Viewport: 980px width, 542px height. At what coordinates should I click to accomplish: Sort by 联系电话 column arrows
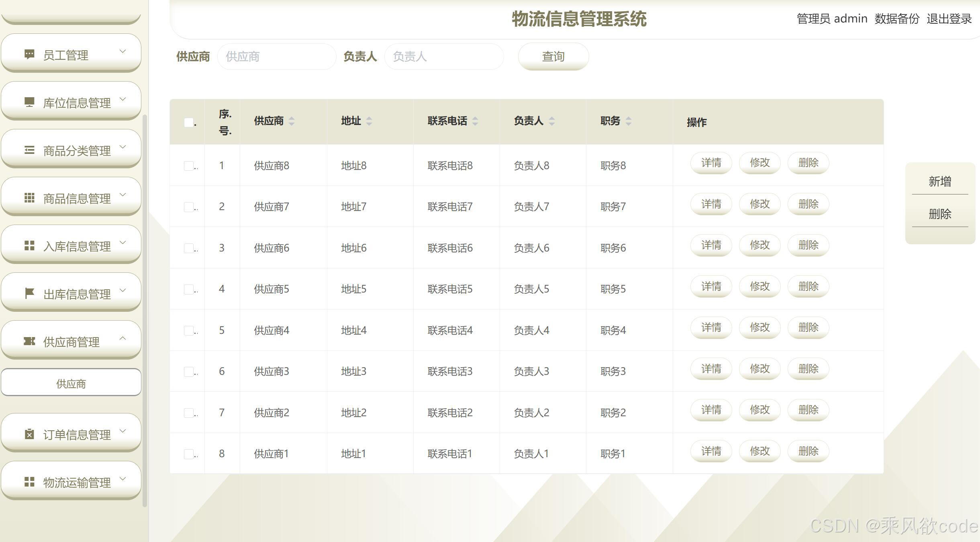click(x=475, y=121)
